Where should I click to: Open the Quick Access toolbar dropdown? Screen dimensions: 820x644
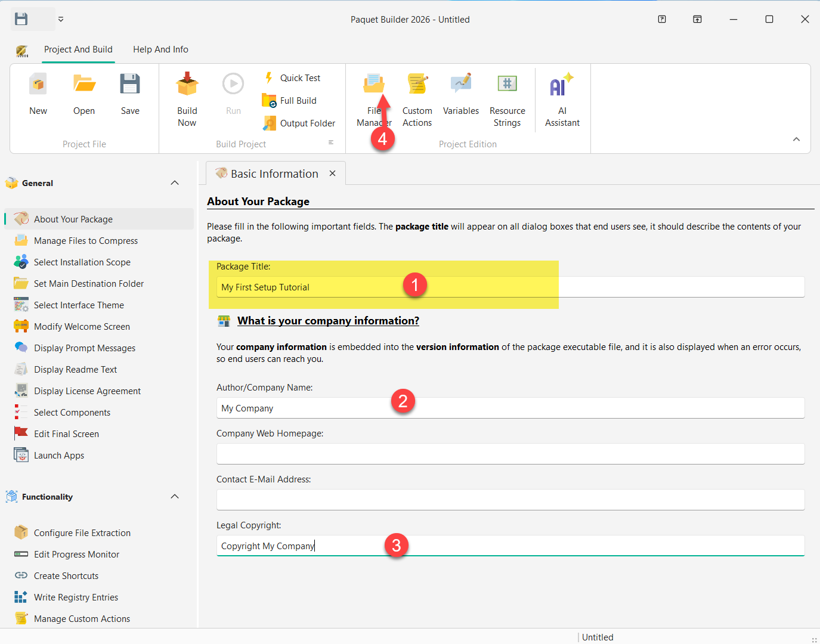60,19
